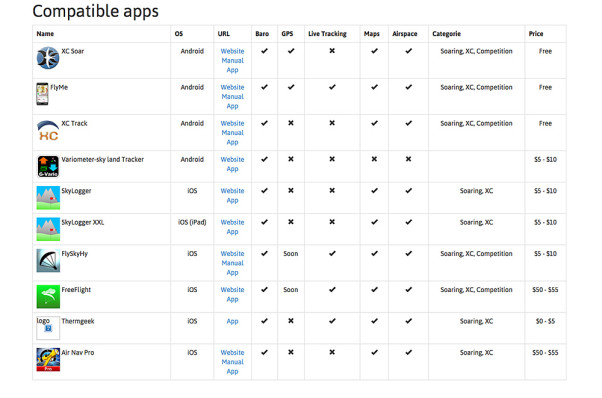Viewport: 602px width, 398px height.
Task: Click the Air Nav Pro icon
Action: click(48, 360)
